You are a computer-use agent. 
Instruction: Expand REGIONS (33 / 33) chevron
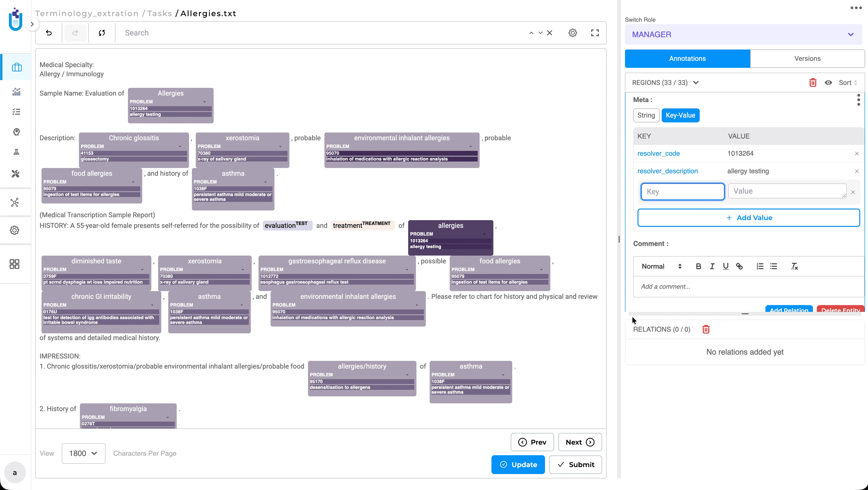click(x=696, y=83)
